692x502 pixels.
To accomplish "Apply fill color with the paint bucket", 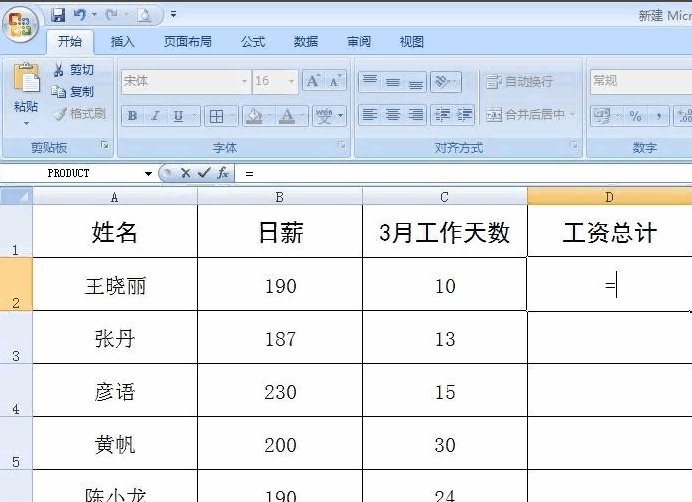I will coord(254,116).
